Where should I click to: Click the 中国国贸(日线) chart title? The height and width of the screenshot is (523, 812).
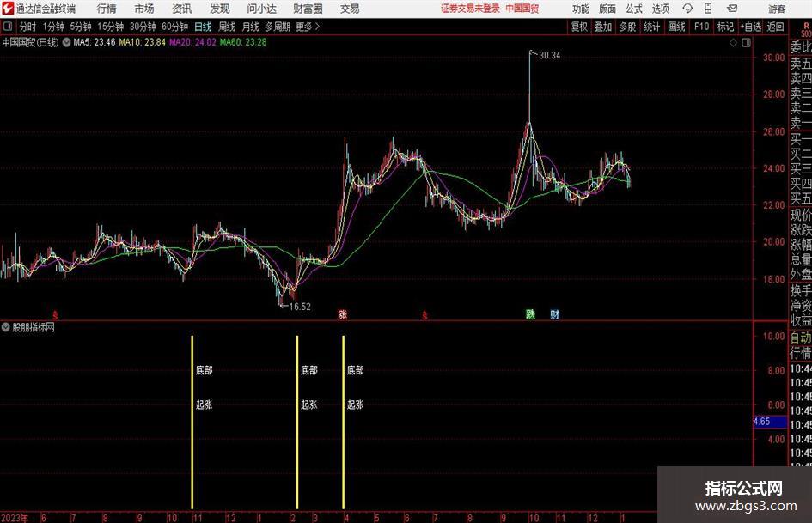click(30, 42)
